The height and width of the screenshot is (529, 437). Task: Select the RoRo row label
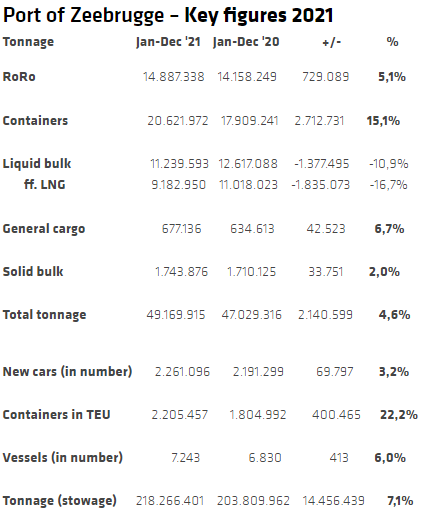pos(19,77)
